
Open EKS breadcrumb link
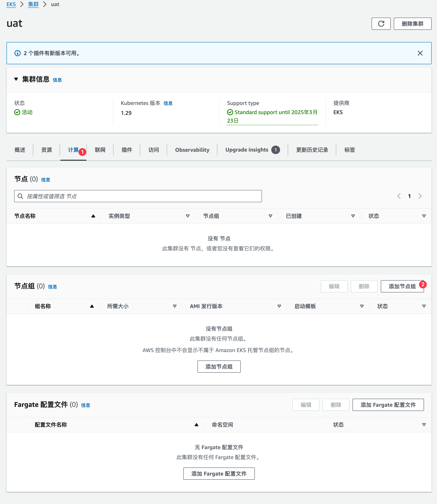point(11,4)
